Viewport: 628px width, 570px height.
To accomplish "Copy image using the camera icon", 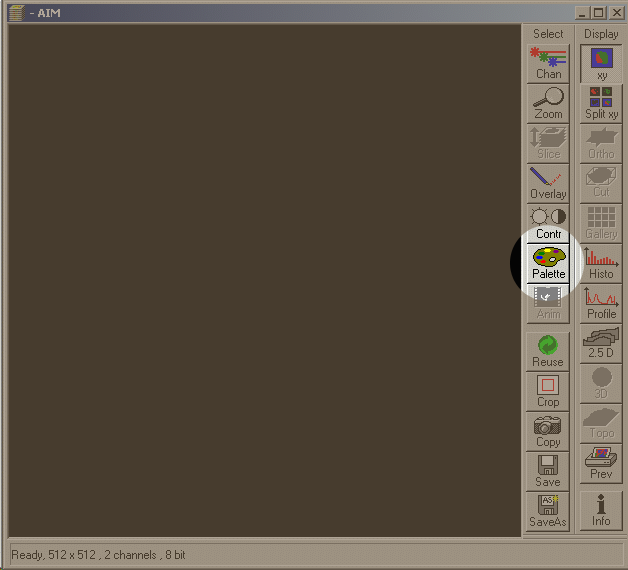I will pyautogui.click(x=548, y=431).
